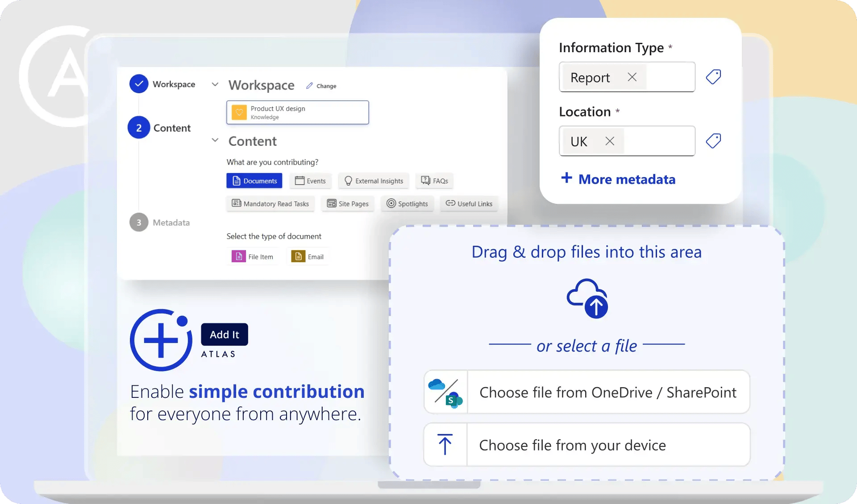Select External Insights contribution type
The width and height of the screenshot is (857, 504).
point(374,181)
